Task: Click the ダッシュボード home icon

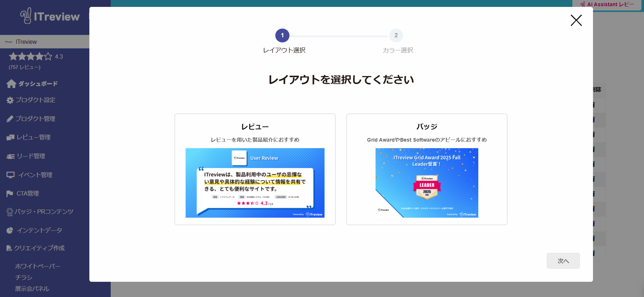Action: pos(11,84)
